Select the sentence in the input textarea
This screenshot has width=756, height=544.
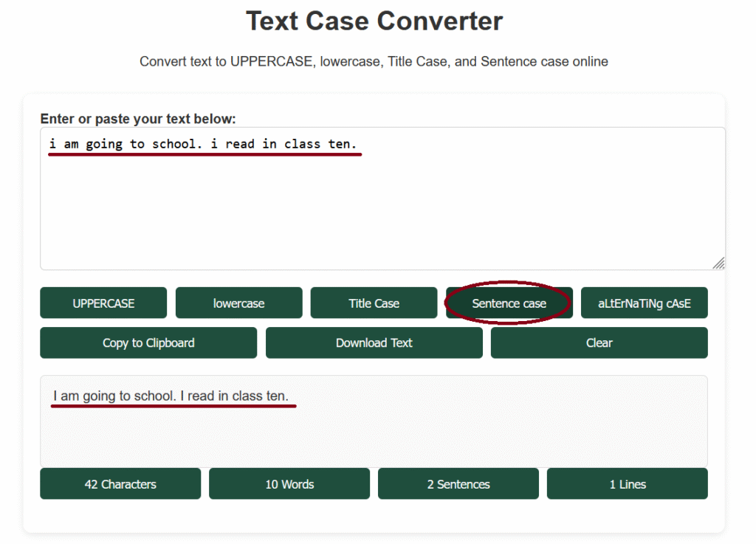click(203, 144)
